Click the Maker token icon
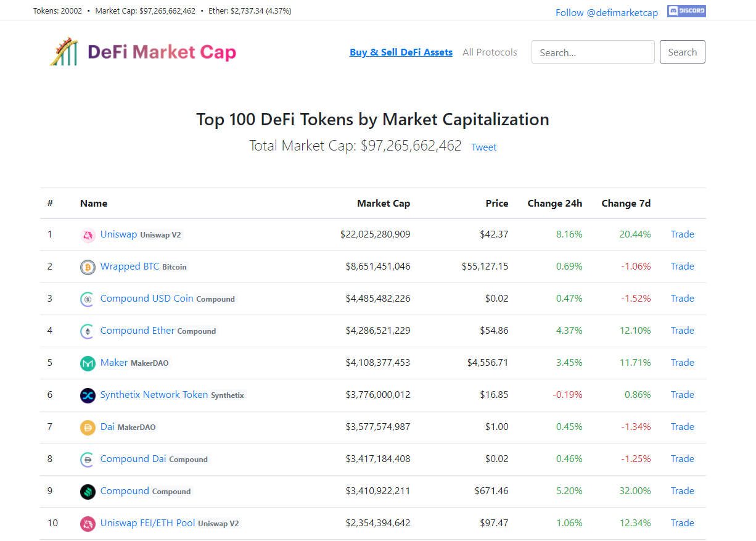This screenshot has width=756, height=541. click(x=88, y=363)
